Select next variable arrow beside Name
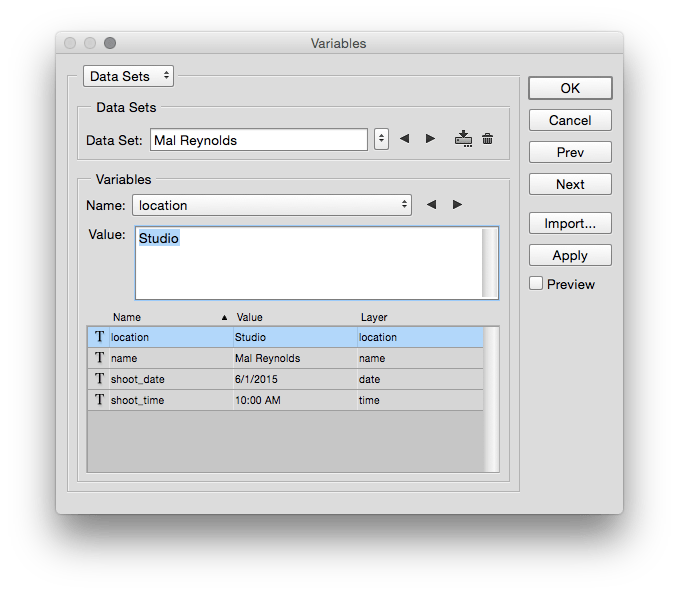Screen dimensions: 679x594 [457, 205]
